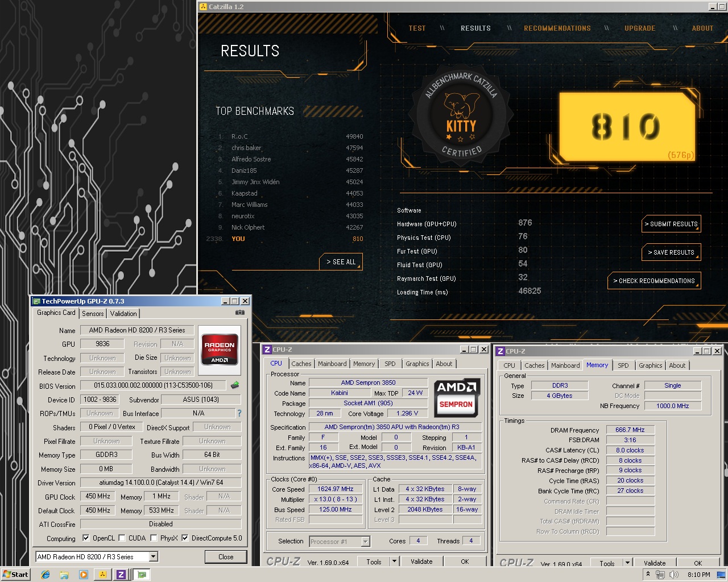This screenshot has height=582, width=728.
Task: Click the Kitty Certified badge in Catzilla
Action: [461, 117]
